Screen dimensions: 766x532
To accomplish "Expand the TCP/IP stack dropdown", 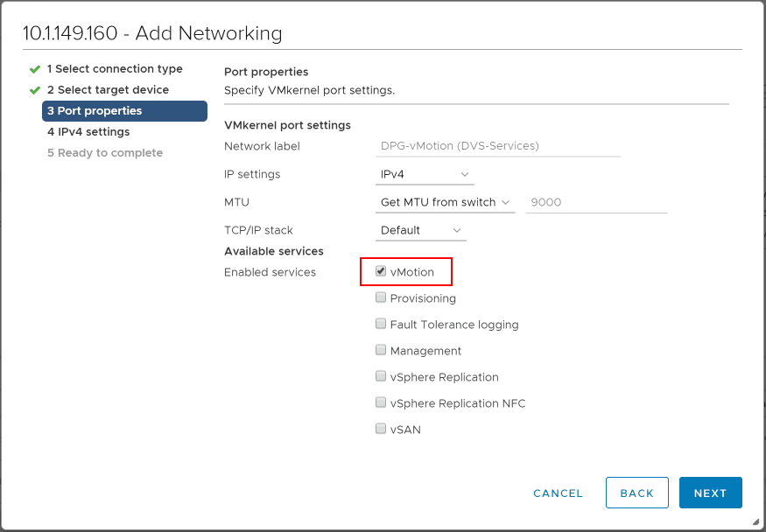I will click(420, 230).
